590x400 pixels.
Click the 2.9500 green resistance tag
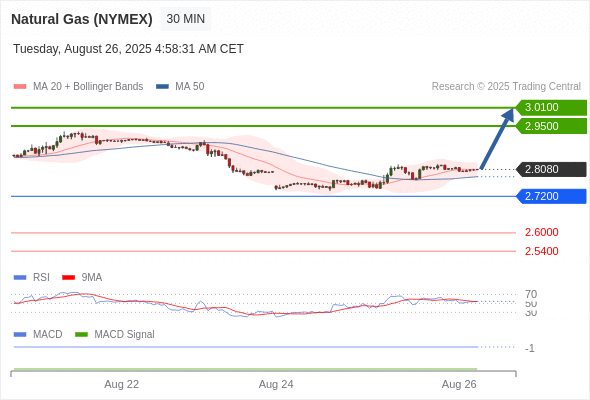tap(551, 126)
